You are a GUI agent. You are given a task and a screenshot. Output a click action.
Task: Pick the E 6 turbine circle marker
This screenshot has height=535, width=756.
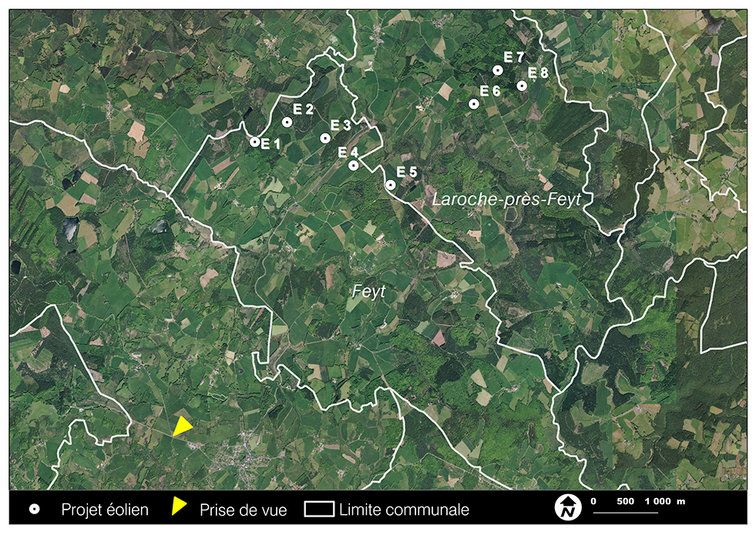pyautogui.click(x=474, y=104)
